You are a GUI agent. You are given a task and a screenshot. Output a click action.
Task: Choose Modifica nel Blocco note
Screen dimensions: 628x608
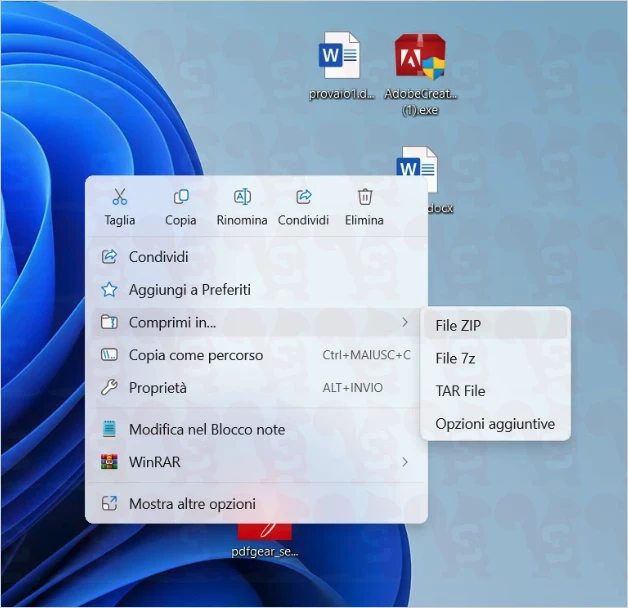[x=206, y=430]
